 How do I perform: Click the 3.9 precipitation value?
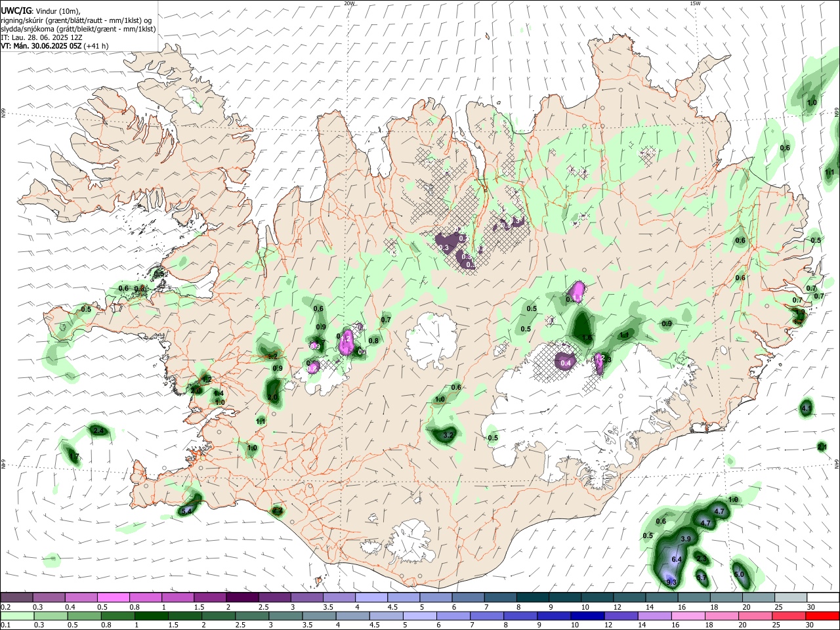tap(686, 539)
